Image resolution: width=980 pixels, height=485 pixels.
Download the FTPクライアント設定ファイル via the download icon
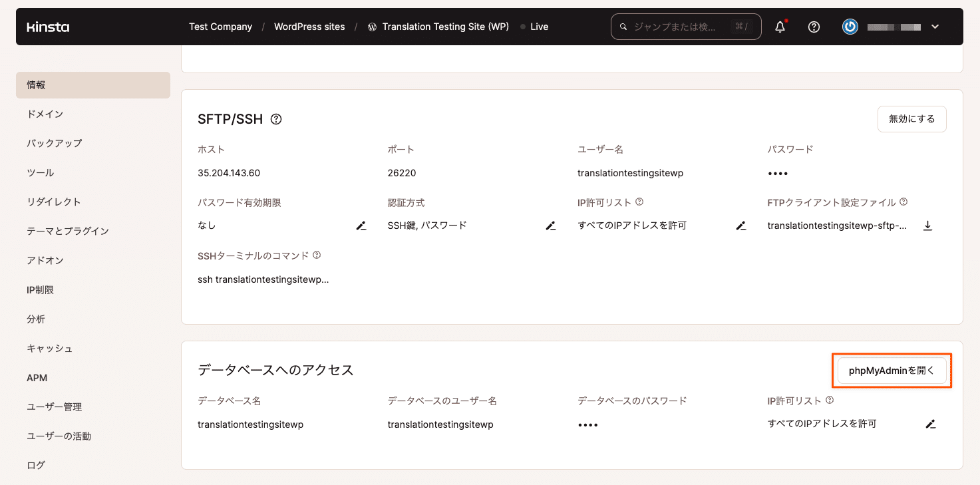point(927,226)
